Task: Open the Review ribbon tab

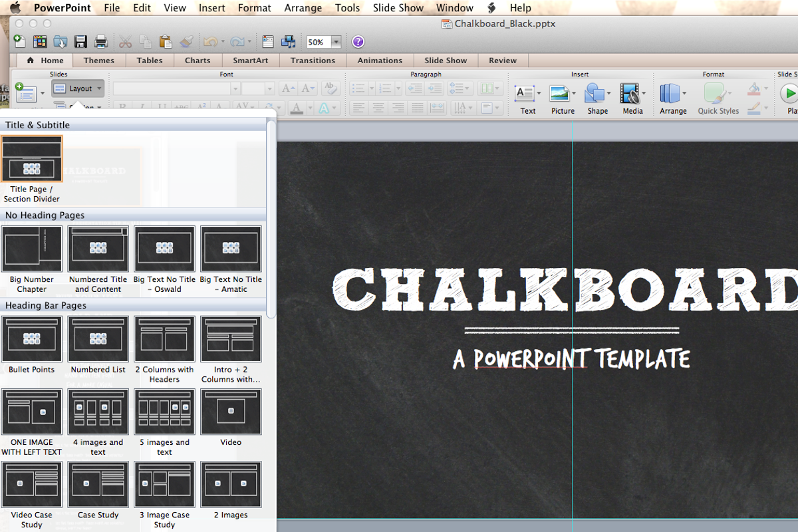Action: click(x=503, y=61)
